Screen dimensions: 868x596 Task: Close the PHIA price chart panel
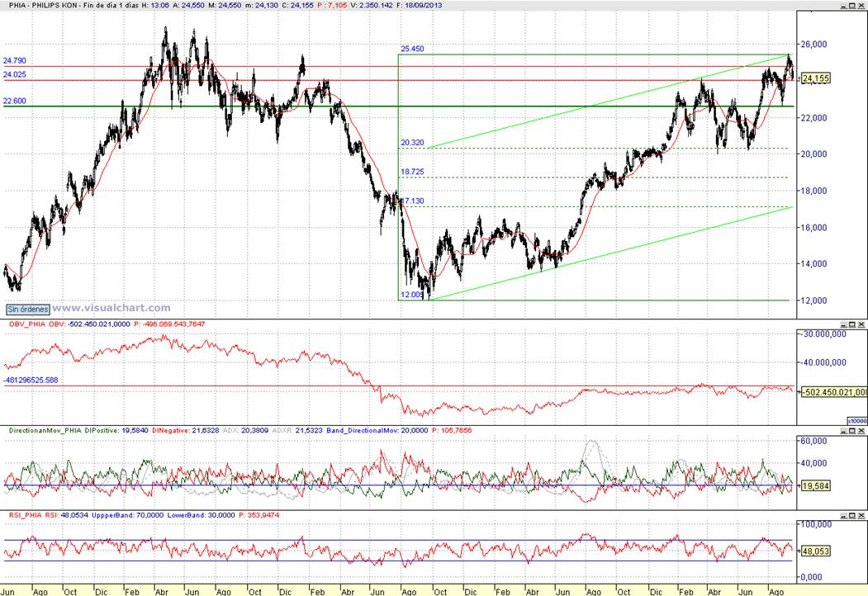(861, 5)
